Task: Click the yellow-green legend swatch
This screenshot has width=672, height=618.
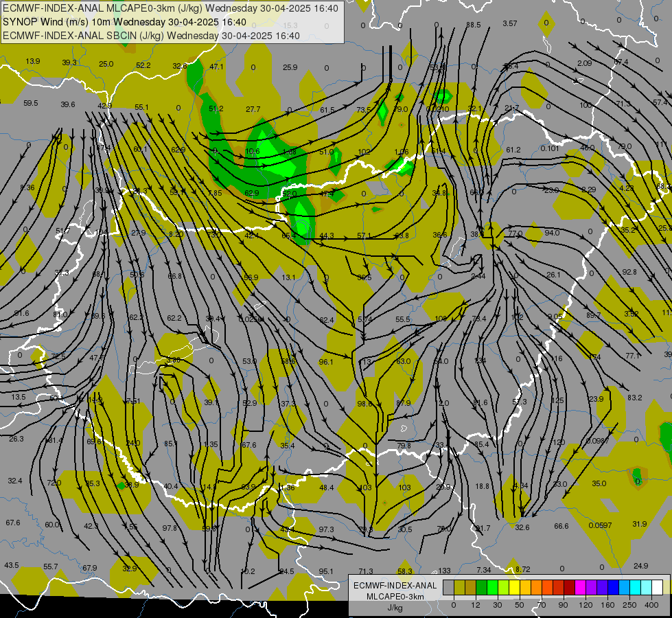Action: pos(503,588)
